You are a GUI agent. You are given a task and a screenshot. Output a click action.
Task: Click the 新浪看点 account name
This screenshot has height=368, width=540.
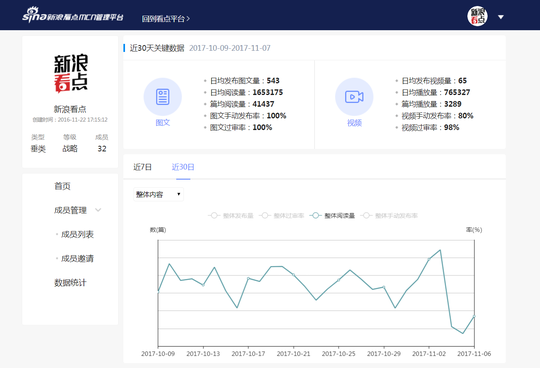[70, 109]
